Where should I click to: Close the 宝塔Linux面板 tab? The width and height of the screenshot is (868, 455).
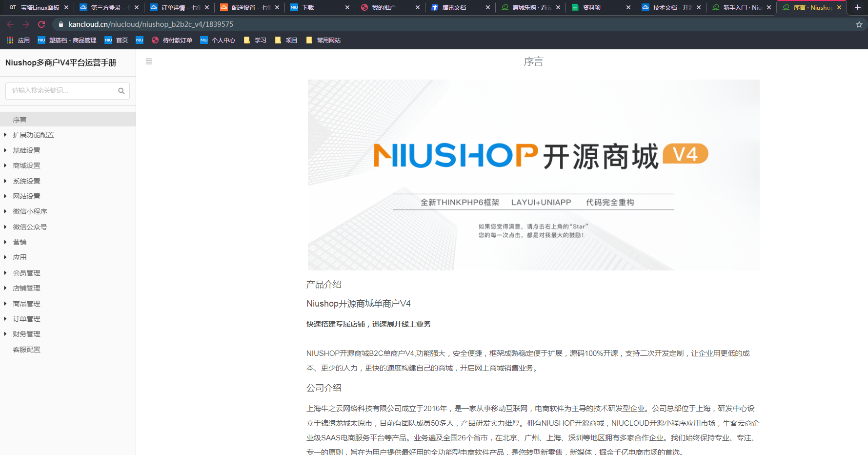tap(66, 7)
